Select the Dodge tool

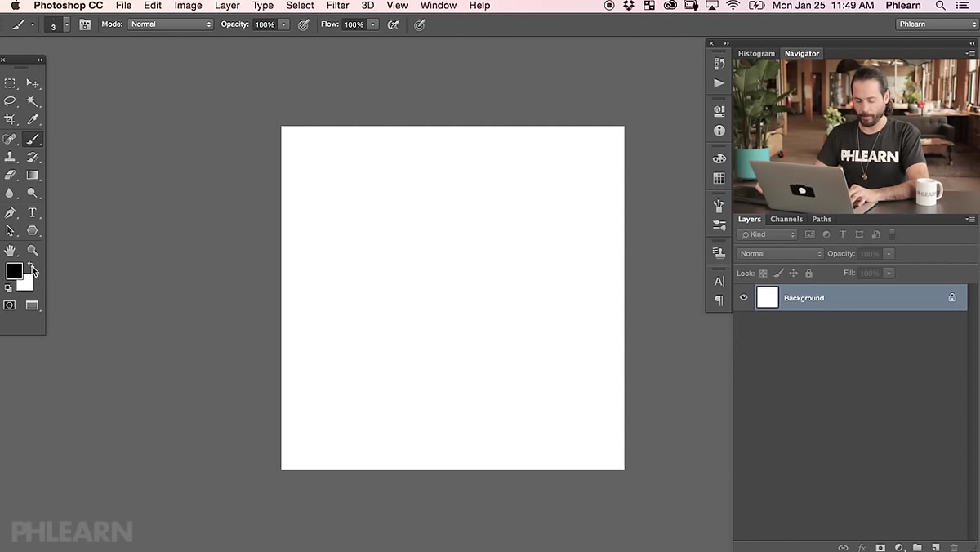click(x=33, y=194)
